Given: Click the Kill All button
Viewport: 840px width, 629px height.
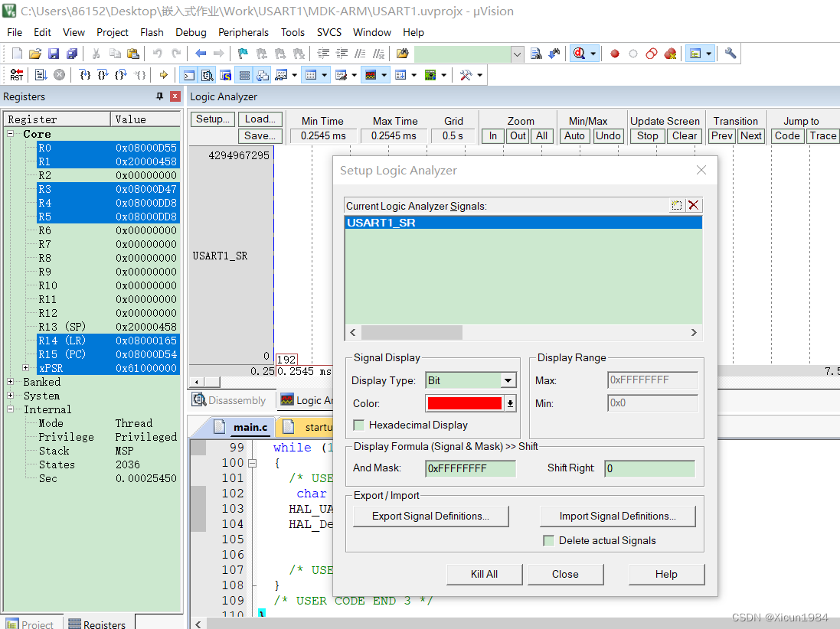Looking at the screenshot, I should (484, 574).
